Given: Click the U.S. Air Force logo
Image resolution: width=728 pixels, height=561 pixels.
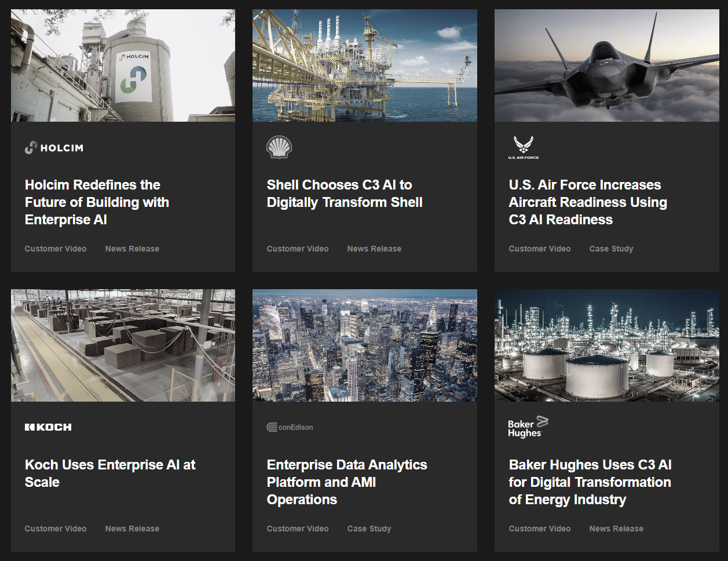Looking at the screenshot, I should pos(524,148).
